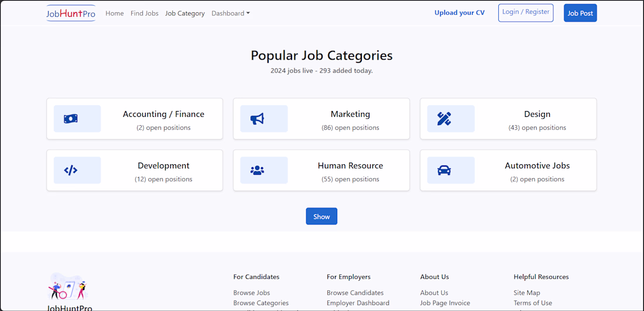
Task: Click the Job Post button
Action: click(580, 13)
